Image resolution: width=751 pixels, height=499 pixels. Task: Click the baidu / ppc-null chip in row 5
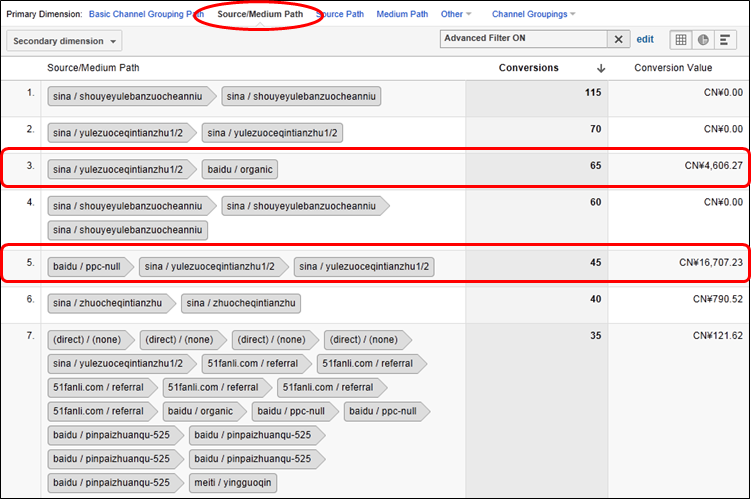[x=88, y=266]
